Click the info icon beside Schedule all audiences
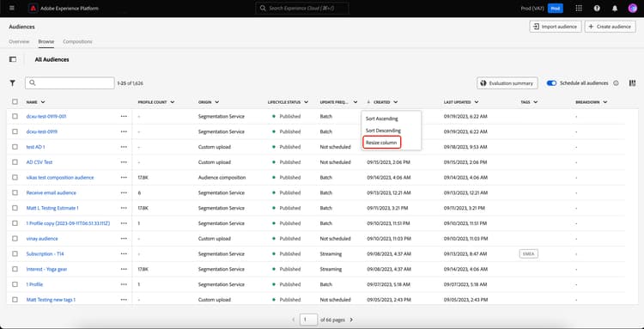The width and height of the screenshot is (644, 329). click(616, 83)
